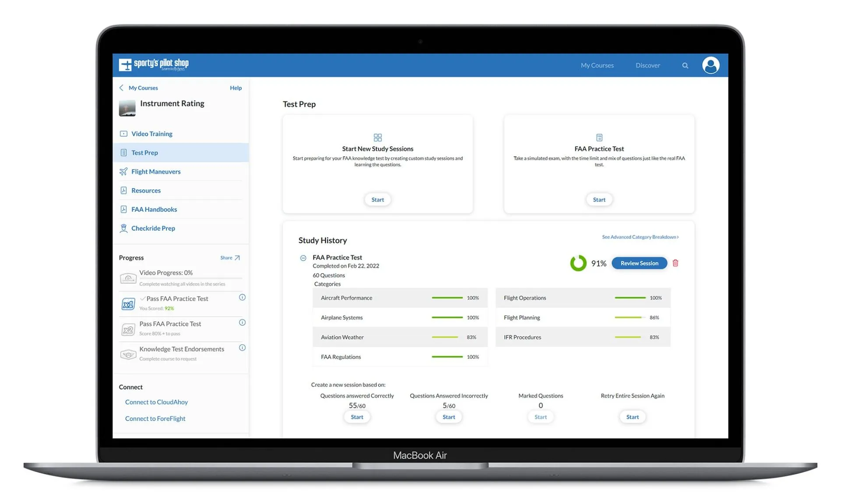This screenshot has width=841, height=504.
Task: Open the user profile avatar
Action: tap(710, 65)
